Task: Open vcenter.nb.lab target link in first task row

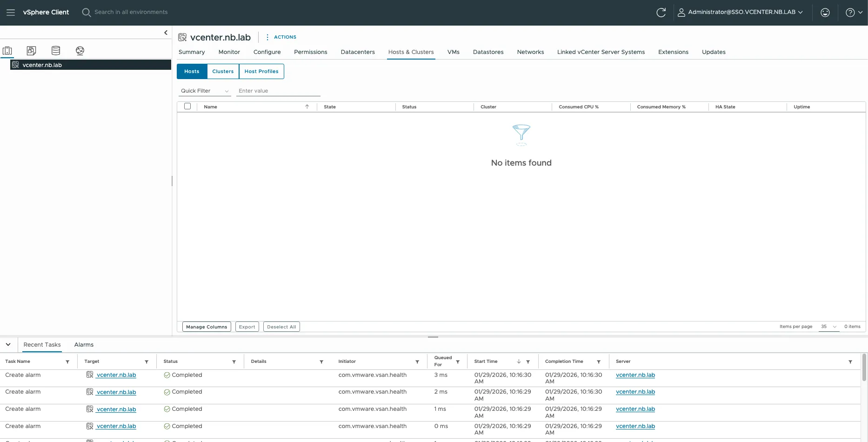Action: [116, 375]
